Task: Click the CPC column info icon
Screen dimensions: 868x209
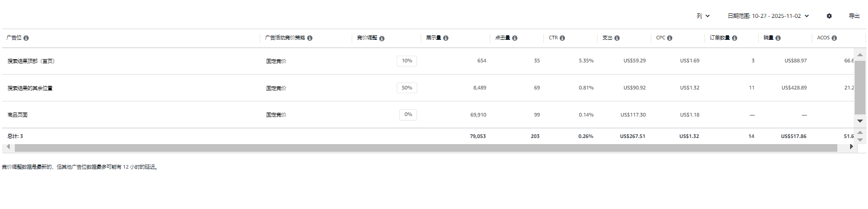Action: (x=670, y=38)
